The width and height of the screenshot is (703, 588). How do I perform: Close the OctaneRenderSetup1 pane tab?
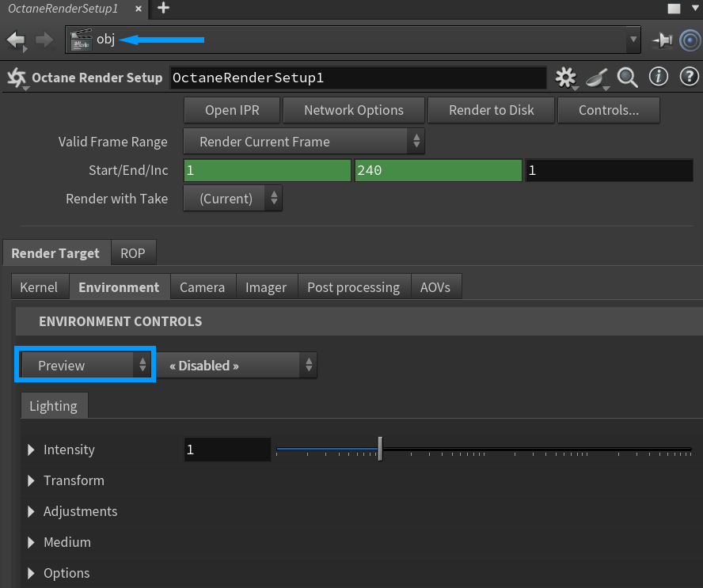click(139, 9)
